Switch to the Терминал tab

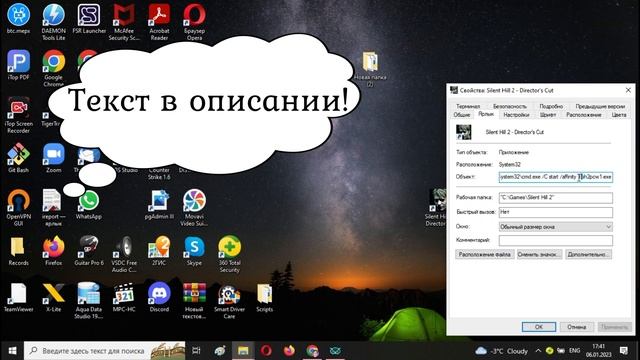click(468, 106)
